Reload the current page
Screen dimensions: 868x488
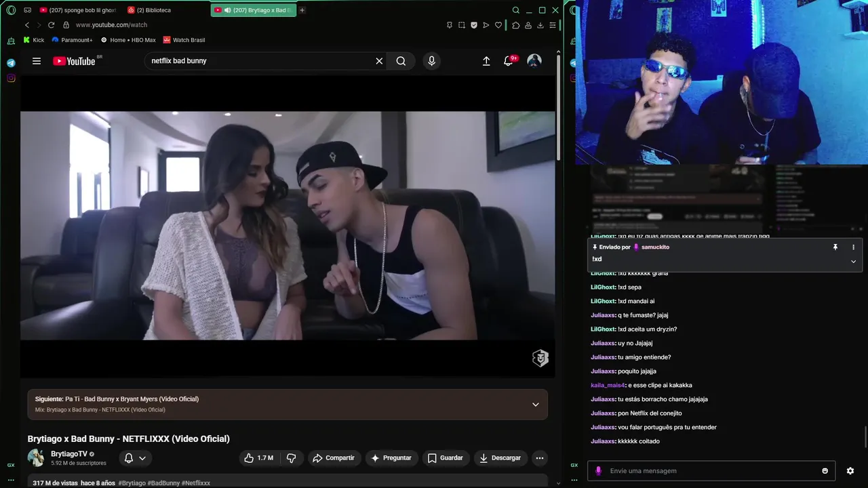(x=51, y=25)
